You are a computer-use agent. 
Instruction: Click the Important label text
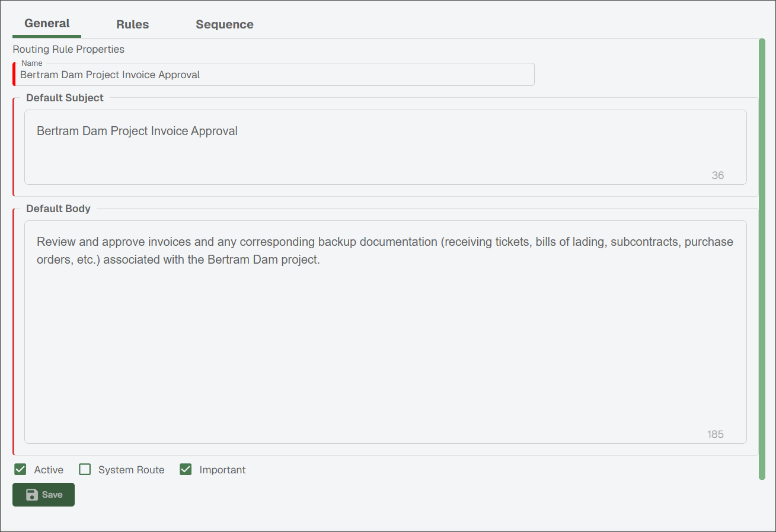[222, 470]
